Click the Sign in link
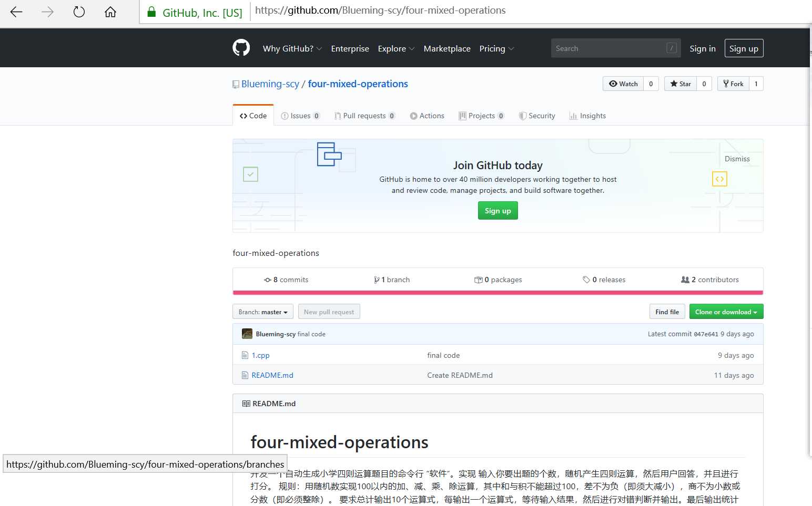Image resolution: width=812 pixels, height=506 pixels. (x=703, y=48)
